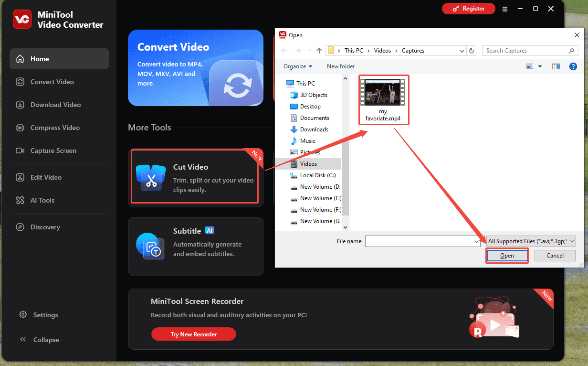Expand address bar history dropdown
588x366 pixels.
click(462, 51)
